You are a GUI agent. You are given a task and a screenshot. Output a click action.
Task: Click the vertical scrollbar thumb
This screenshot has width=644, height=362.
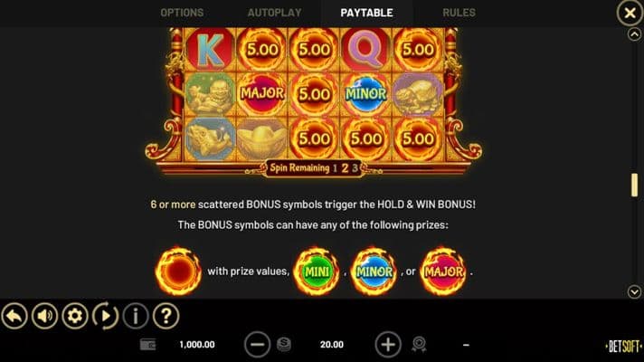tap(635, 185)
